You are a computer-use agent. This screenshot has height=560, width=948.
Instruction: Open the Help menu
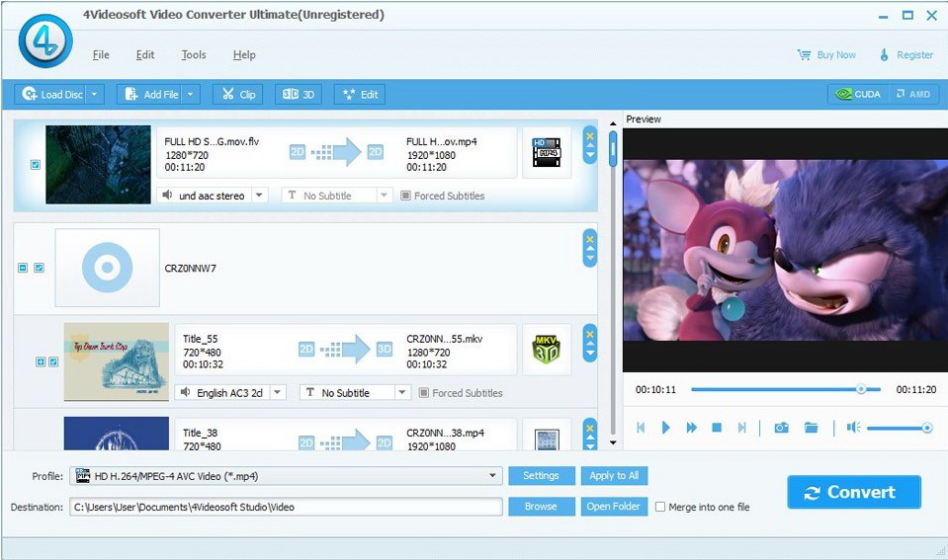244,55
